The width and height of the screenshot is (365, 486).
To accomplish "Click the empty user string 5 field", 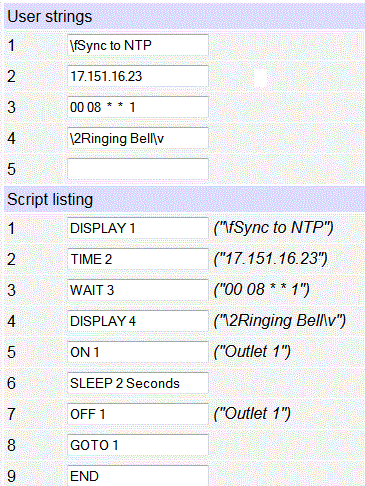I will click(138, 169).
